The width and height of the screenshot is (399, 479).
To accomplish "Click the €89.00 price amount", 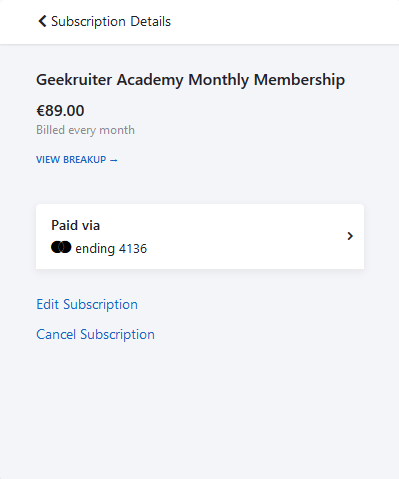I will (x=60, y=111).
